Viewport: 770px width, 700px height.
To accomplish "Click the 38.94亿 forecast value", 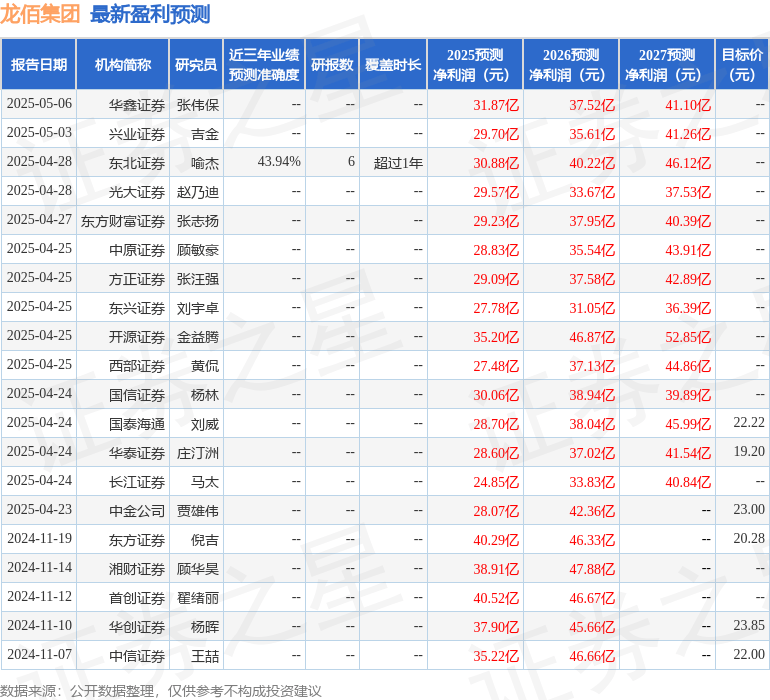I will tap(592, 395).
